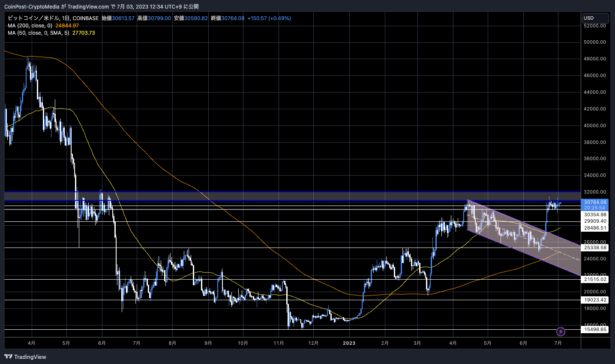Click the 40000.00 price axis label
Screen dimensions: 615x364
(x=595, y=125)
